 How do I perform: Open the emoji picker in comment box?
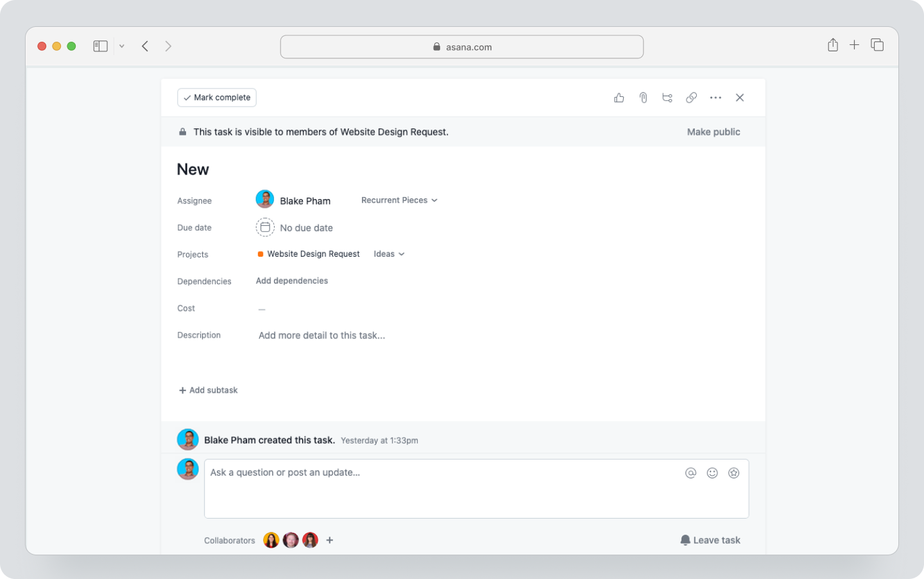712,473
